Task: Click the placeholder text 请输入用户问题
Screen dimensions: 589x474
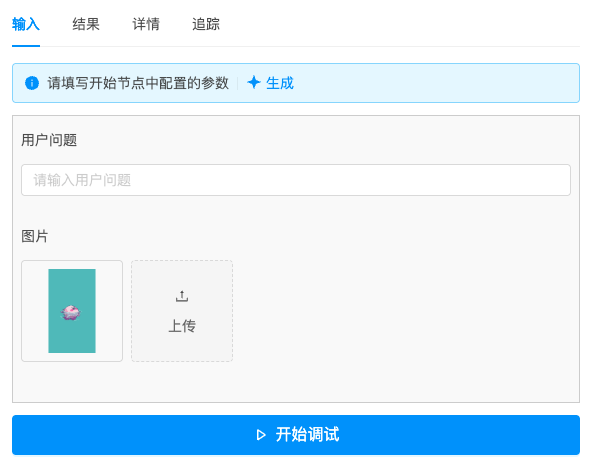Action: 82,180
